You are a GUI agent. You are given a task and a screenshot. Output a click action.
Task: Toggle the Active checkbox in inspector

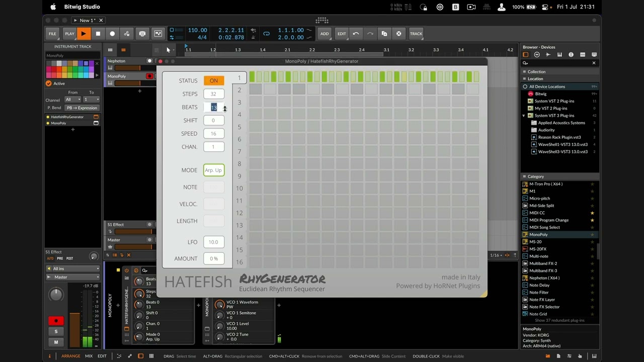[x=49, y=83]
